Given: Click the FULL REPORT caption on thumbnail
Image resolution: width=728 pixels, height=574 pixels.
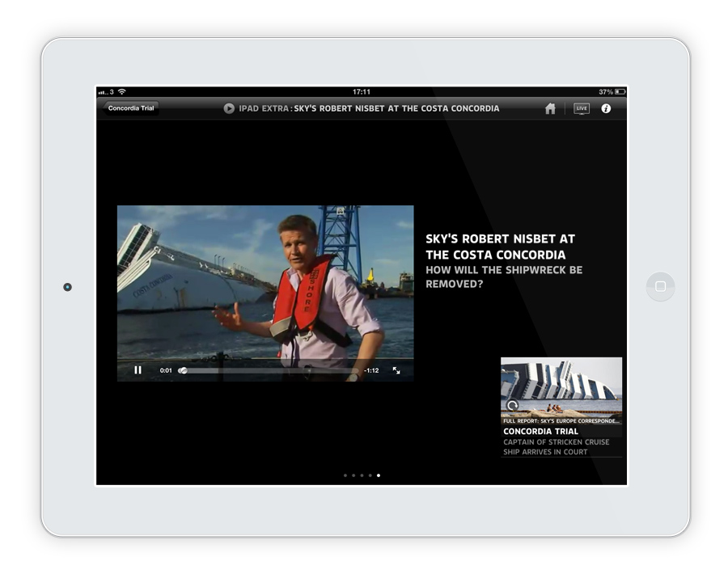Looking at the screenshot, I should point(561,421).
